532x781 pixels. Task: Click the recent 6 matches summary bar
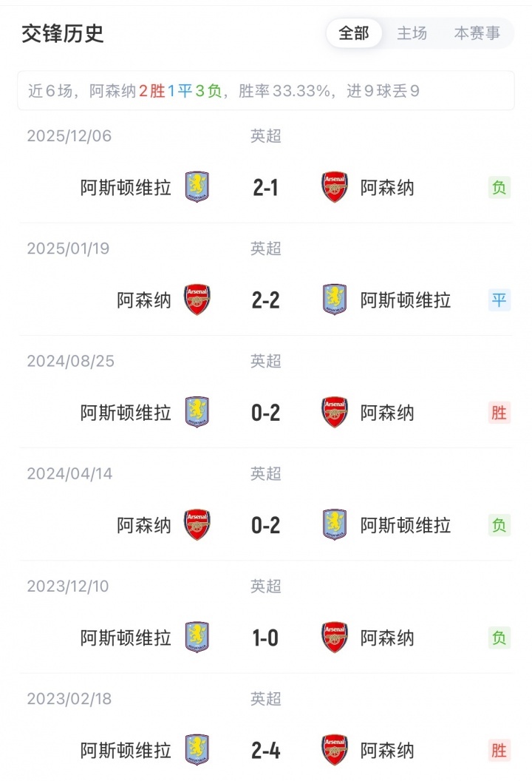266,91
